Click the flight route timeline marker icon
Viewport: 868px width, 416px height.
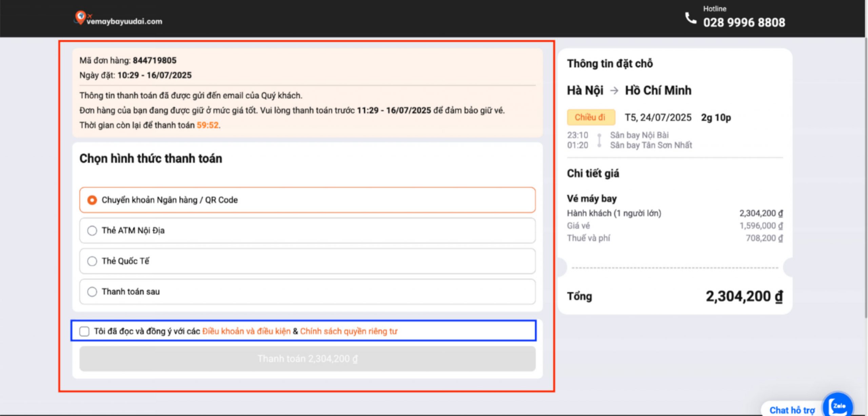[x=599, y=140]
